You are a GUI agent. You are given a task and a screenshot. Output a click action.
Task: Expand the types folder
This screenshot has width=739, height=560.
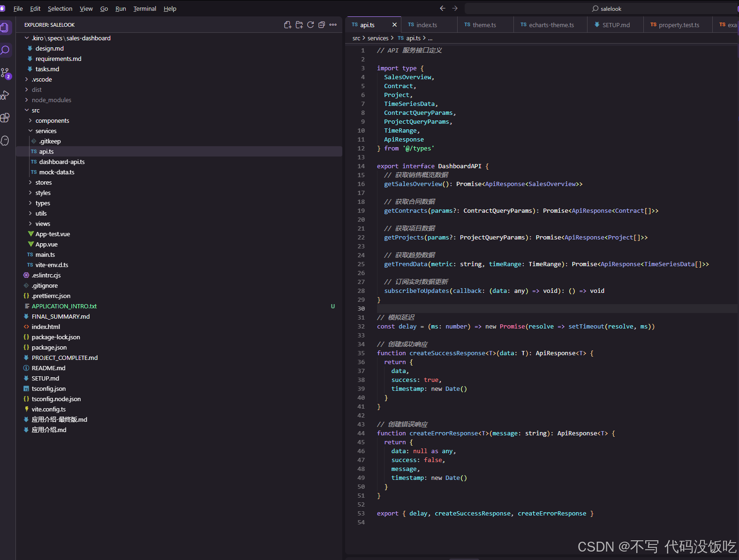tap(30, 203)
